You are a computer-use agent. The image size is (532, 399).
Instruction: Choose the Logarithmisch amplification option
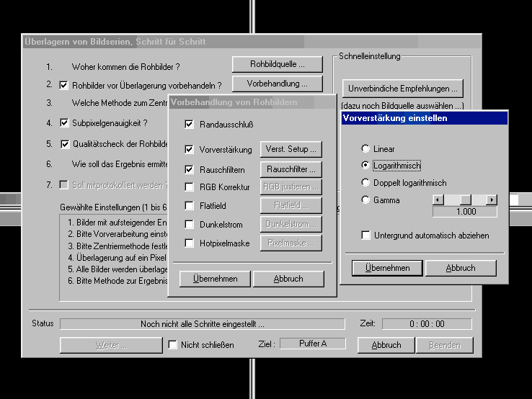coord(366,166)
